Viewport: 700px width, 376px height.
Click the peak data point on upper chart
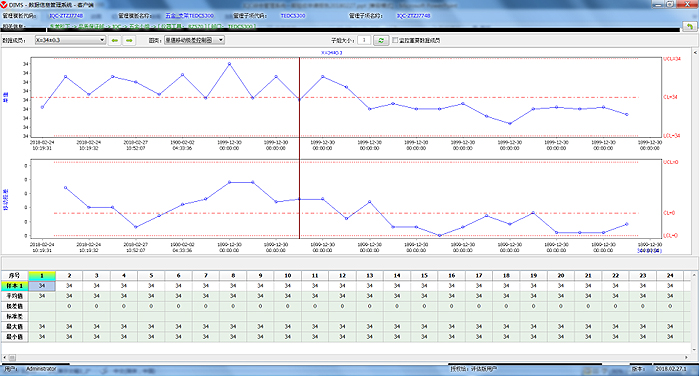[x=229, y=64]
